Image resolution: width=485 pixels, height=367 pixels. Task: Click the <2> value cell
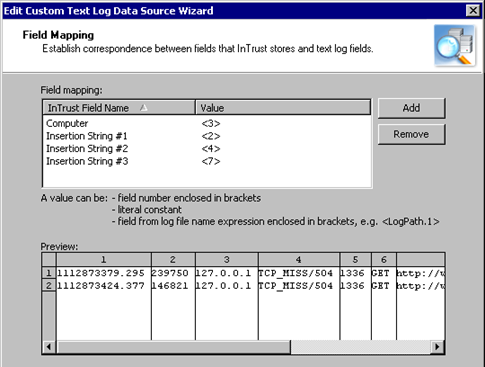(x=211, y=136)
